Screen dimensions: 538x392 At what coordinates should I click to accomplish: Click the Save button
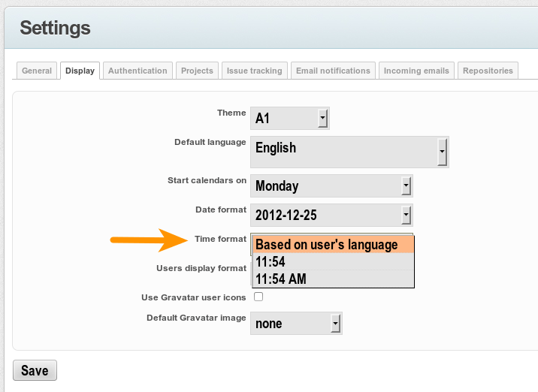(x=35, y=370)
